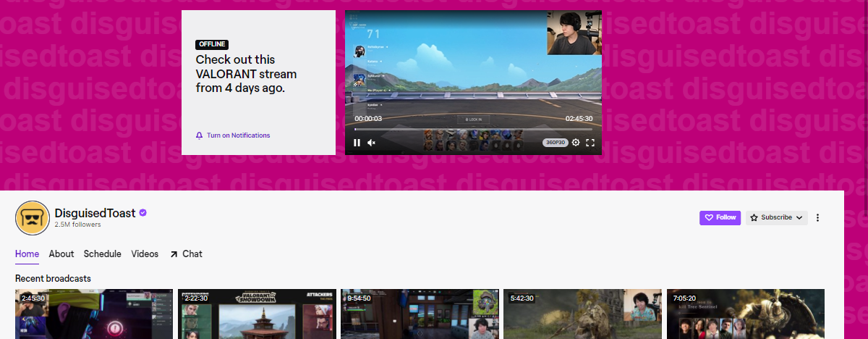Click the 'Recent broadcasts' heading

[x=53, y=278]
